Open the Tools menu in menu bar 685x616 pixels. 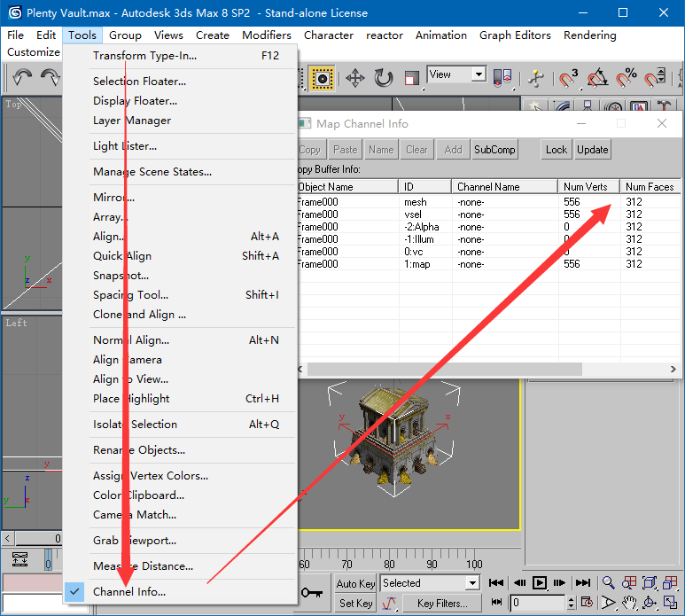click(82, 35)
